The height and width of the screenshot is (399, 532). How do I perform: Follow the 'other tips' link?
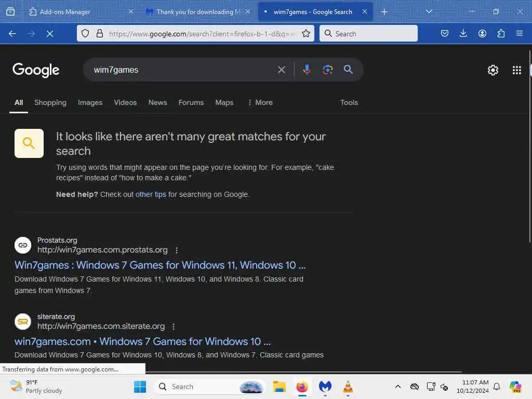(x=151, y=194)
